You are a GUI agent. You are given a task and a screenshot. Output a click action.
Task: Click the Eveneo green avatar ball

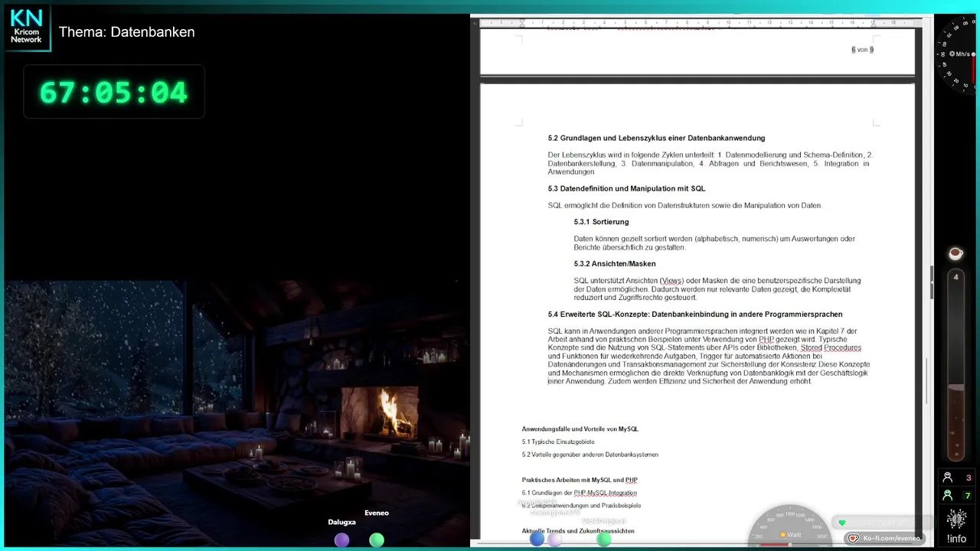[x=376, y=540]
